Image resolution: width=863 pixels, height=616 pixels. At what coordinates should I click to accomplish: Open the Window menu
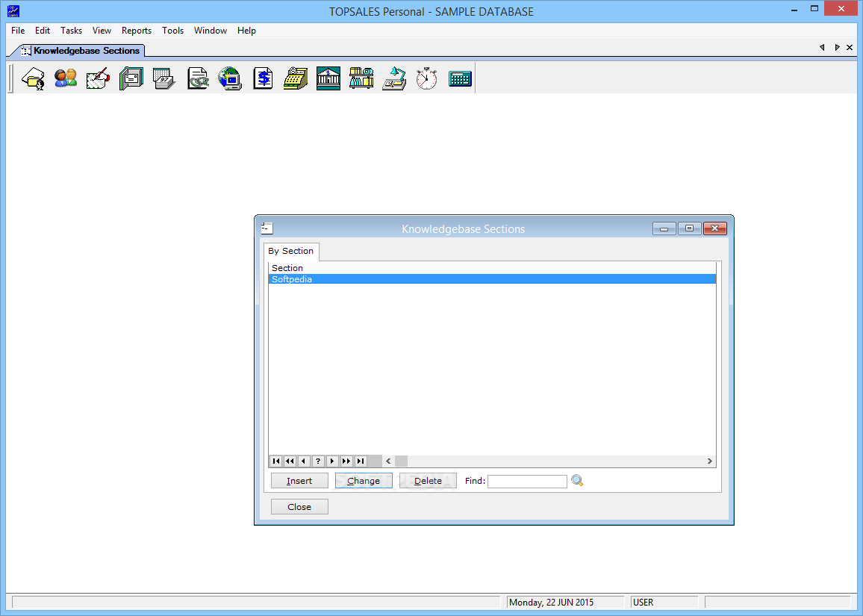pyautogui.click(x=211, y=31)
